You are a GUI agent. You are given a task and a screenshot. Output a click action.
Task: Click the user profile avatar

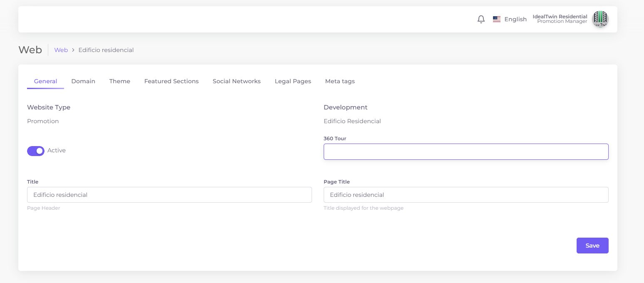pyautogui.click(x=600, y=19)
